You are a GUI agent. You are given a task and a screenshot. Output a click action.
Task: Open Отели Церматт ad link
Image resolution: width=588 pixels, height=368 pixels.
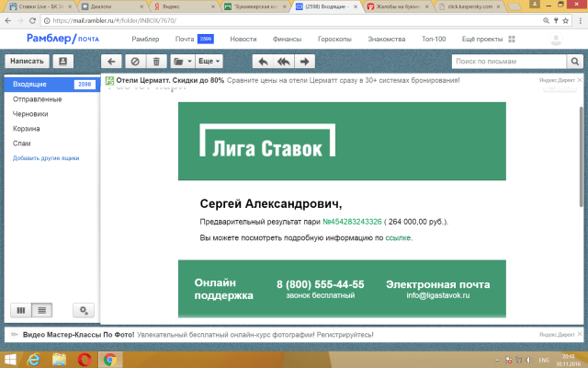click(170, 80)
